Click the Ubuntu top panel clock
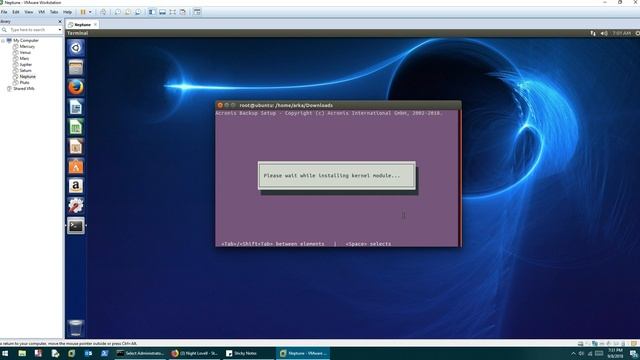This screenshot has height=360, width=640. coord(621,33)
